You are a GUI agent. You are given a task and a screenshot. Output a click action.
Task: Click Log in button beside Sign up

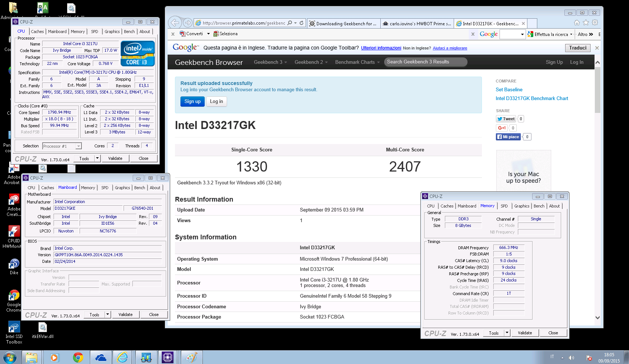[x=216, y=102]
